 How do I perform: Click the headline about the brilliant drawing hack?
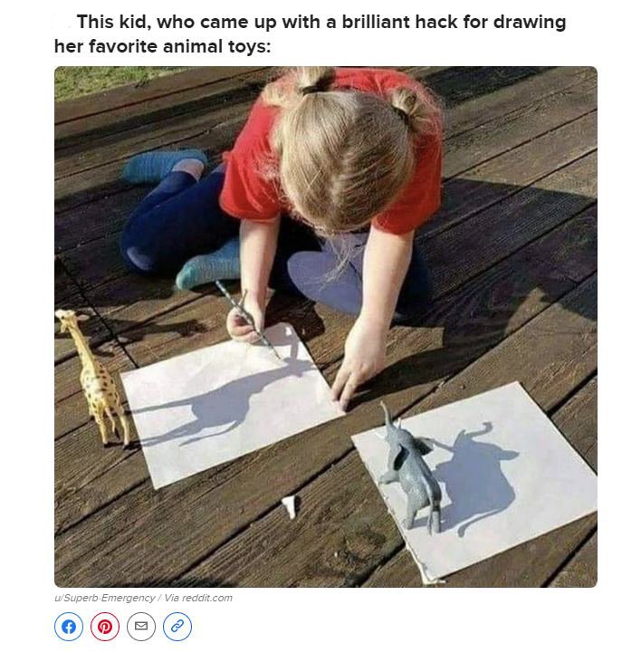click(x=311, y=34)
